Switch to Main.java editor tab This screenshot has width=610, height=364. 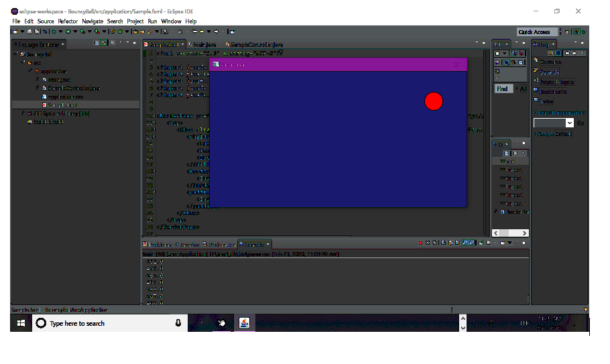[x=202, y=45]
